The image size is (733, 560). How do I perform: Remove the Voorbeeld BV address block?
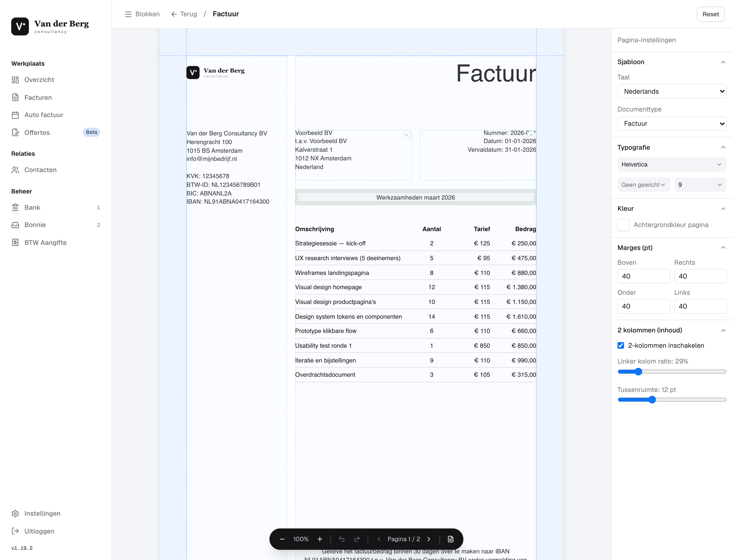click(x=406, y=135)
